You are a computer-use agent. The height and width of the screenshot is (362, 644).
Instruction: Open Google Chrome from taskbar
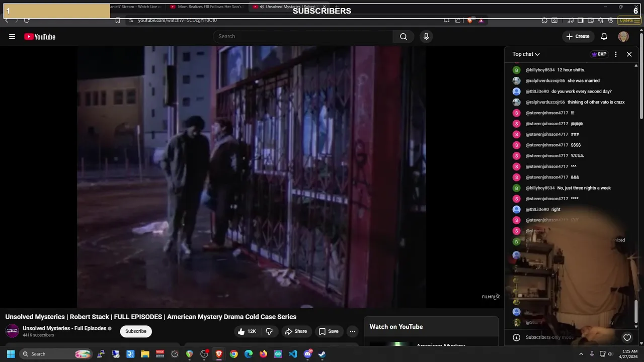coord(233,354)
